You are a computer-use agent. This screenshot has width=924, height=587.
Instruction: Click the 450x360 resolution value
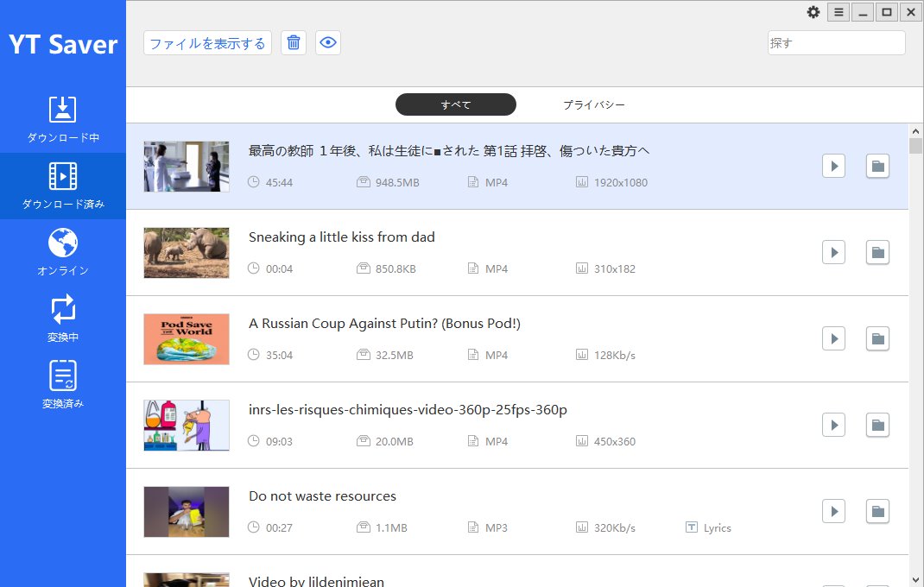[x=615, y=441]
